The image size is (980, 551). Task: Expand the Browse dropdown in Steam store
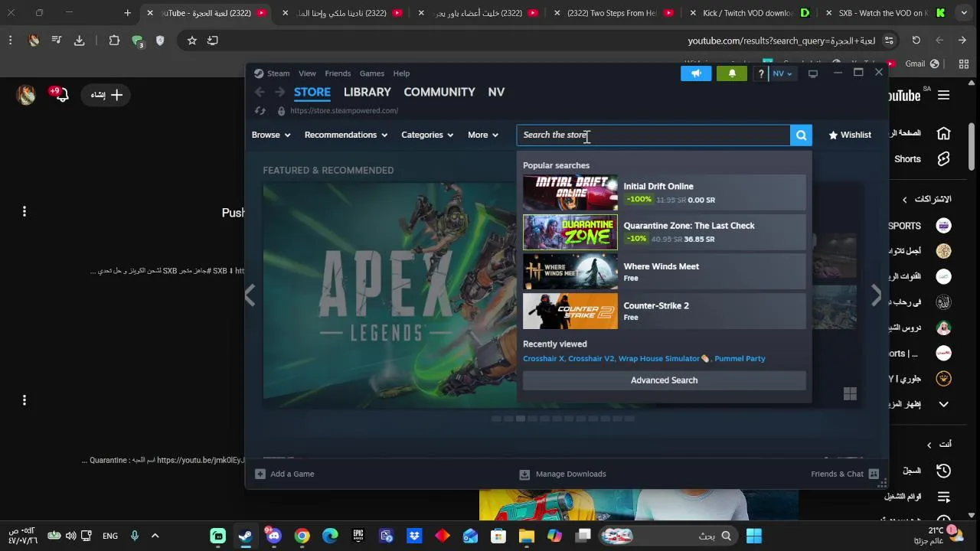[271, 135]
